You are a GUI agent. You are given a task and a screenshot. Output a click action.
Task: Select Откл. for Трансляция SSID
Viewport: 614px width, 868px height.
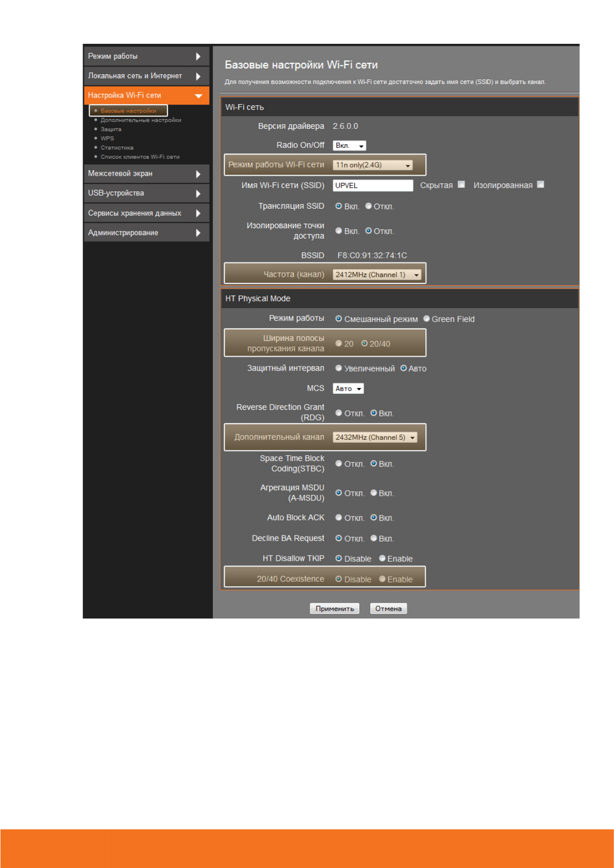[x=369, y=206]
